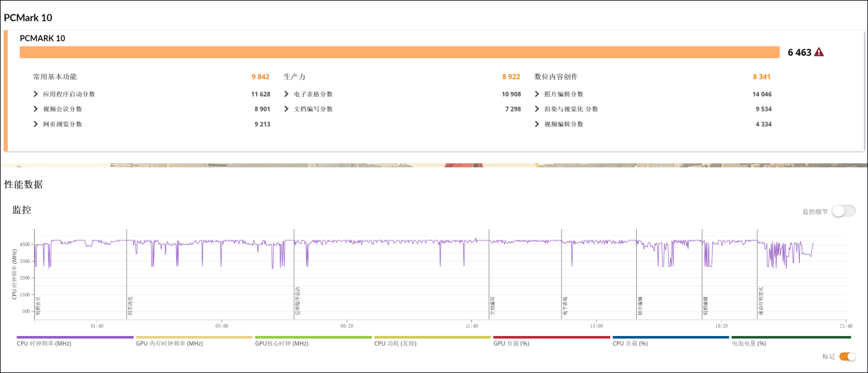868x373 pixels.
Task: Expand the 视频编辑分数 row
Action: click(x=537, y=124)
